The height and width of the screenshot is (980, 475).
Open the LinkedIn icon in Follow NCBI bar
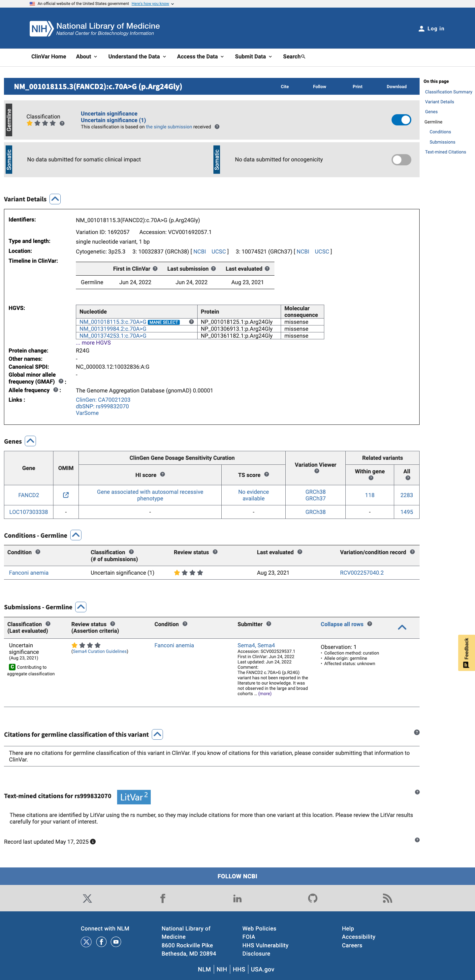(237, 898)
